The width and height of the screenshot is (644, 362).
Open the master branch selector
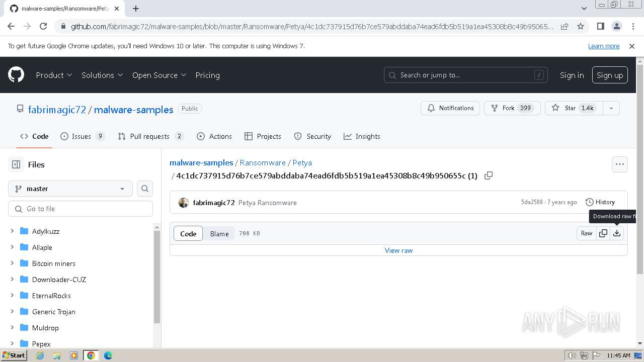pos(70,189)
